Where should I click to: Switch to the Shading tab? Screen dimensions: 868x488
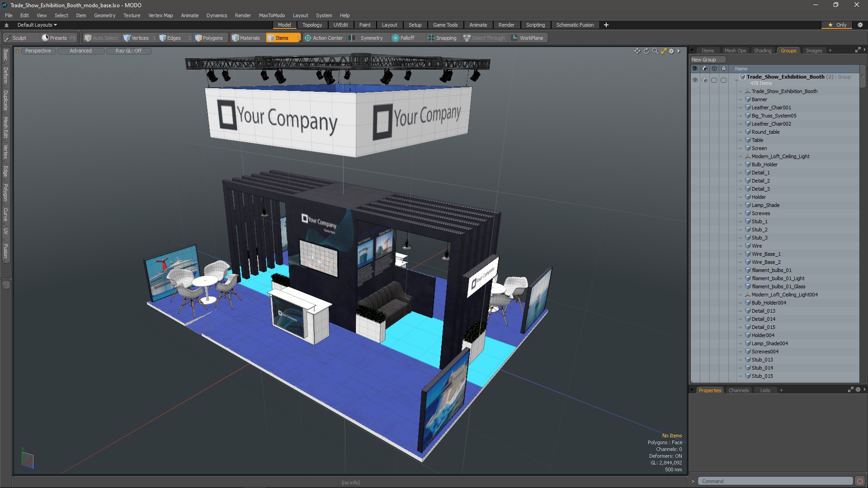(762, 51)
